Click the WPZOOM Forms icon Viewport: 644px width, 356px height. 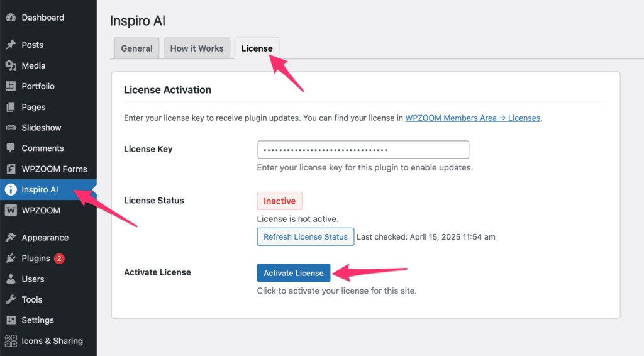(x=11, y=169)
